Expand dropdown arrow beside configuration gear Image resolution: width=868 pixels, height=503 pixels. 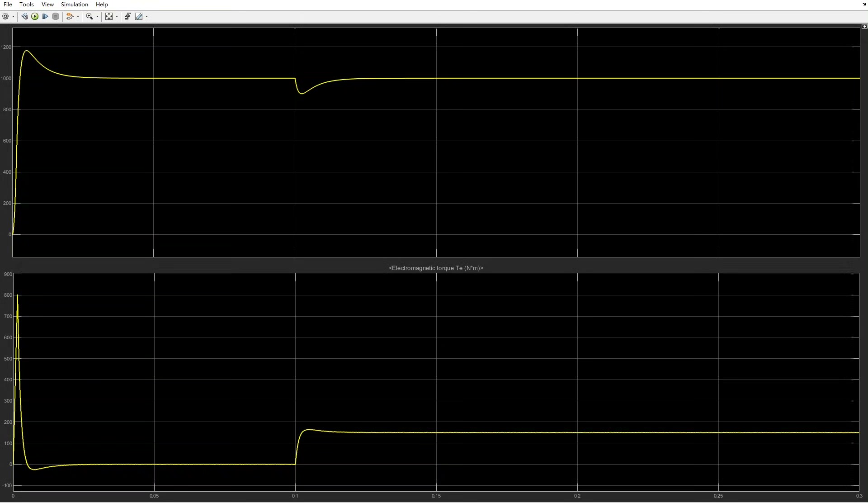click(x=13, y=17)
